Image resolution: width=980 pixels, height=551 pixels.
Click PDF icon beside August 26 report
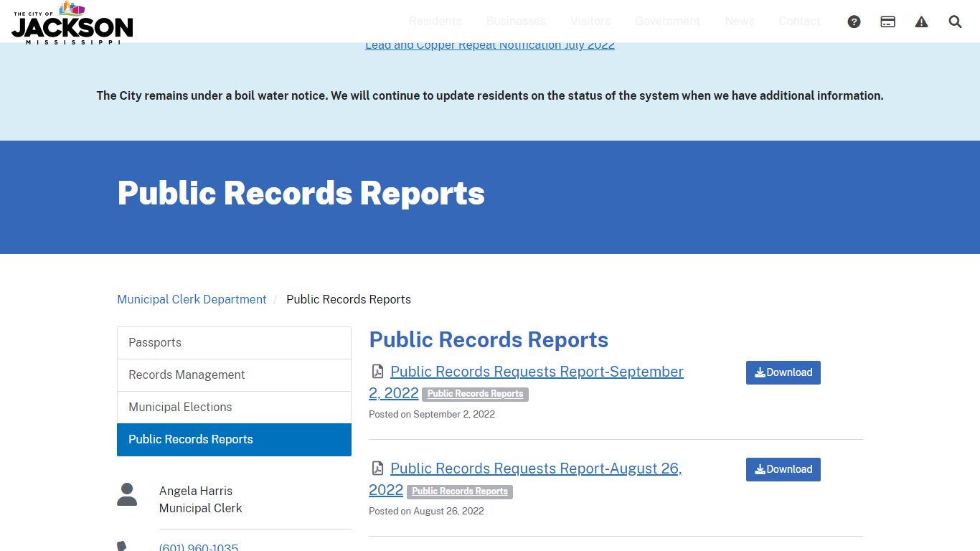pyautogui.click(x=377, y=468)
